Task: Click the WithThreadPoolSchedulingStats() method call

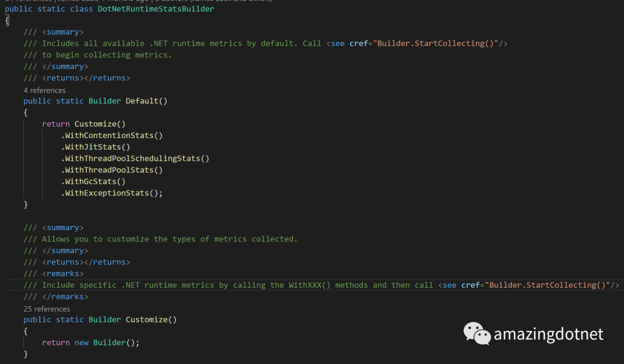Action: click(135, 158)
